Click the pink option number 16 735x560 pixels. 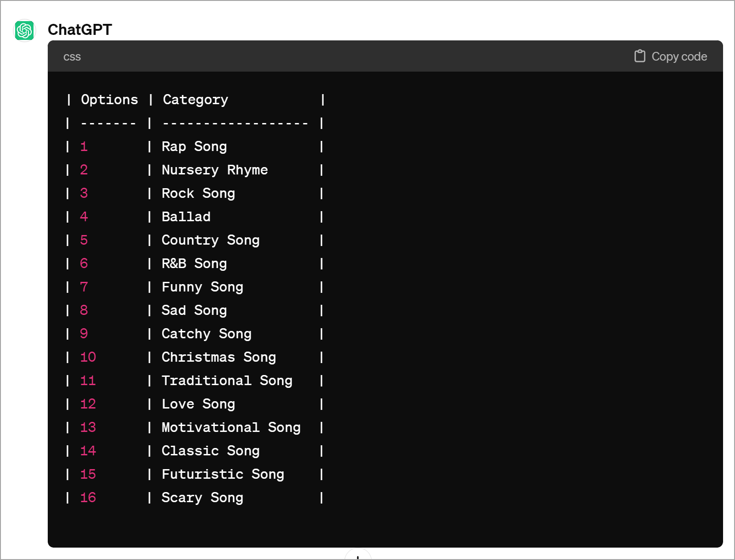pyautogui.click(x=88, y=498)
